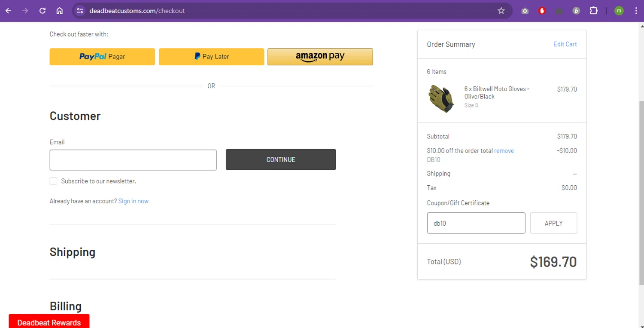Bookmark this page with the star icon
The width and height of the screenshot is (644, 328).
(x=501, y=11)
